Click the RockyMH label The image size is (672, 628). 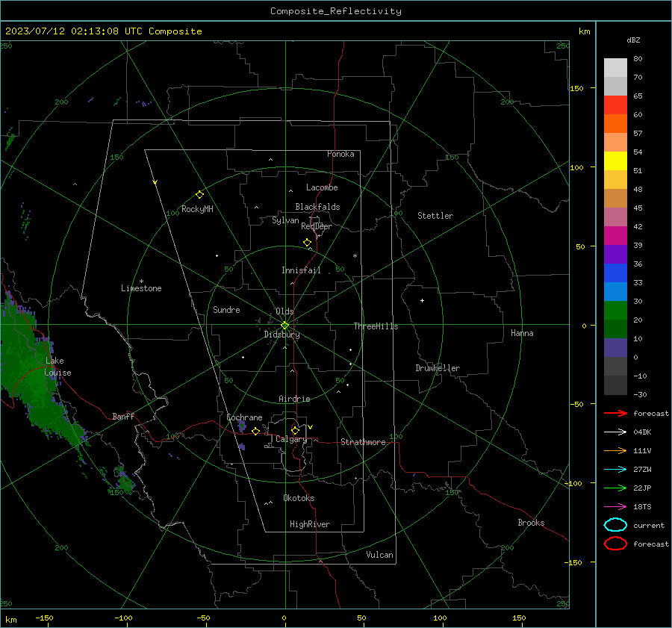[x=197, y=209]
